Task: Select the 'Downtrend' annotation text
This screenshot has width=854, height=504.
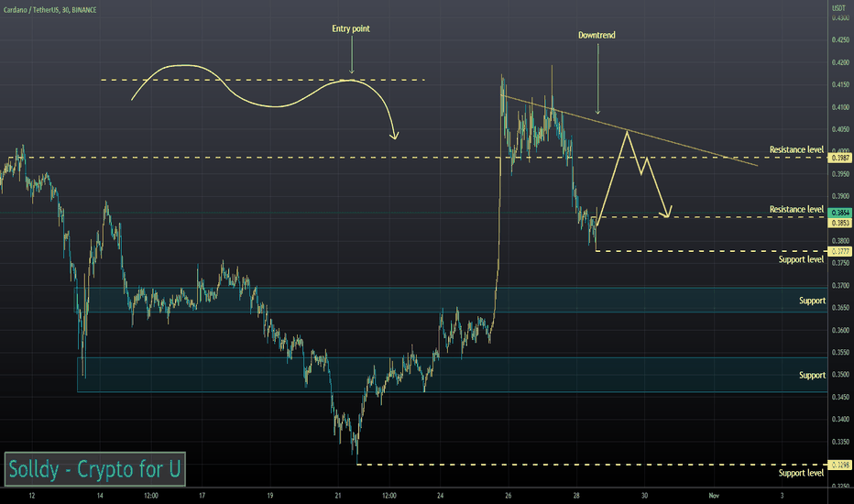Action: [597, 35]
